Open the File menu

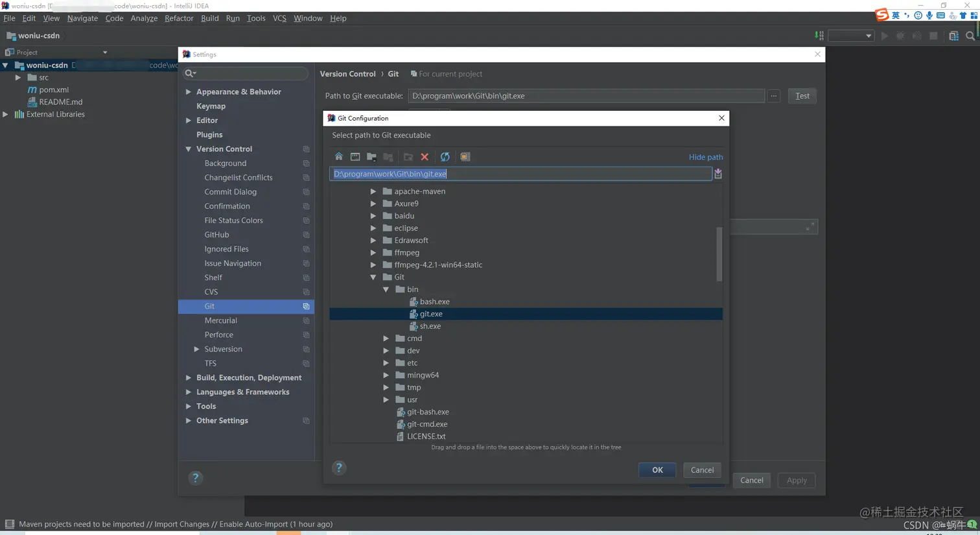[9, 18]
